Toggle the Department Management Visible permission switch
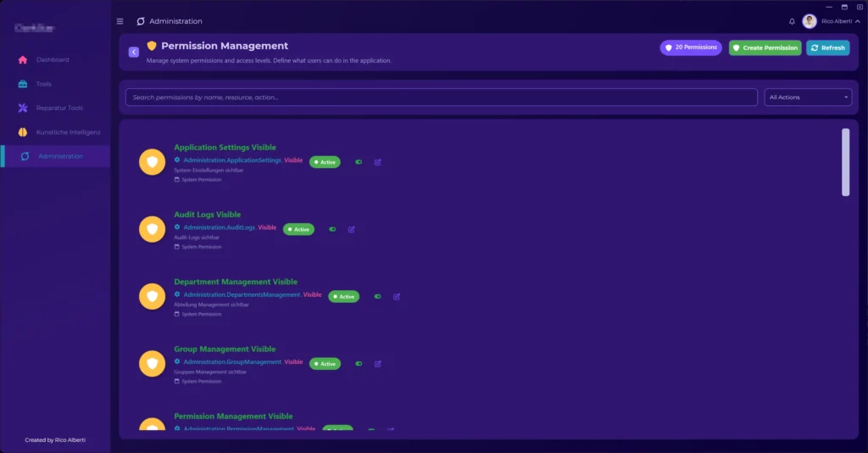This screenshot has height=453, width=868. pyautogui.click(x=377, y=296)
